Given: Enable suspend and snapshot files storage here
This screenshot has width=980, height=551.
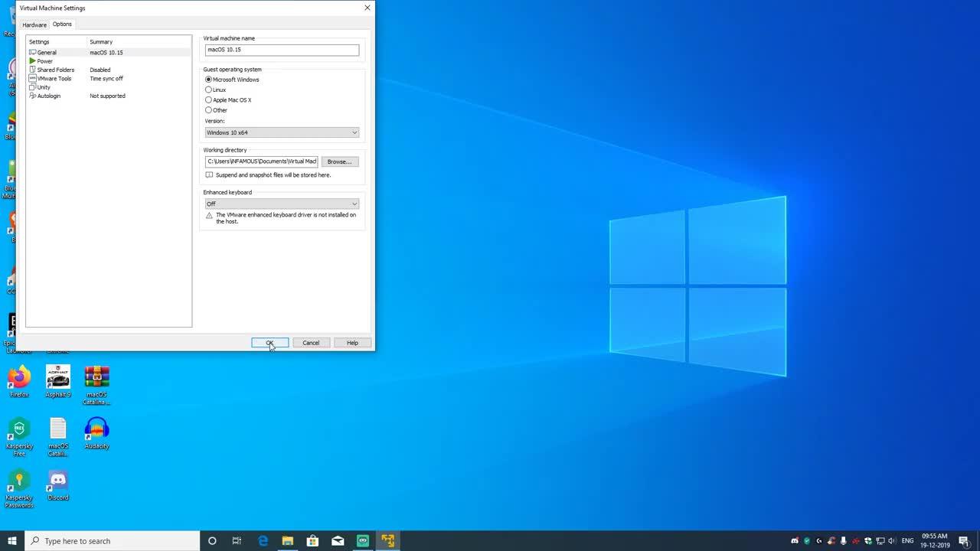Looking at the screenshot, I should point(209,175).
